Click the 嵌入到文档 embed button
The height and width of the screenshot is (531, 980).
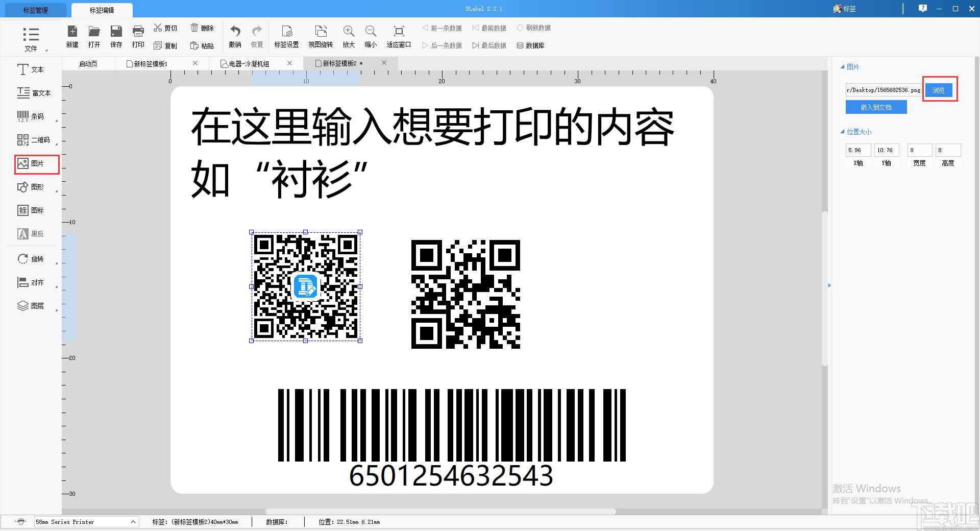tap(876, 107)
